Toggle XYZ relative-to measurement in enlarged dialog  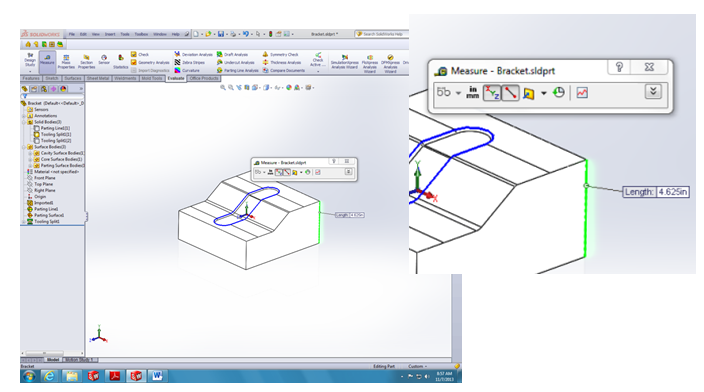tap(492, 93)
